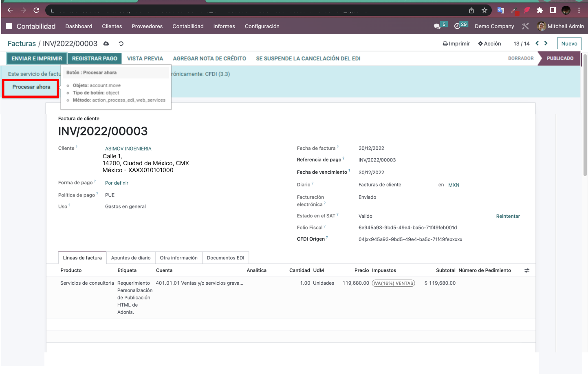Click the Procesar ahora button
Viewport: 588px width, 374px height.
pyautogui.click(x=31, y=87)
